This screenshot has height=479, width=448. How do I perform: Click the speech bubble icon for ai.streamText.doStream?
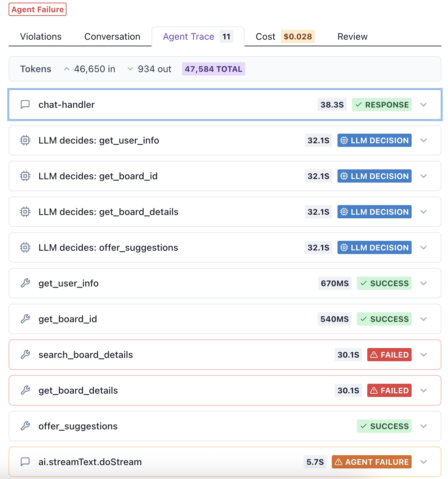point(25,462)
